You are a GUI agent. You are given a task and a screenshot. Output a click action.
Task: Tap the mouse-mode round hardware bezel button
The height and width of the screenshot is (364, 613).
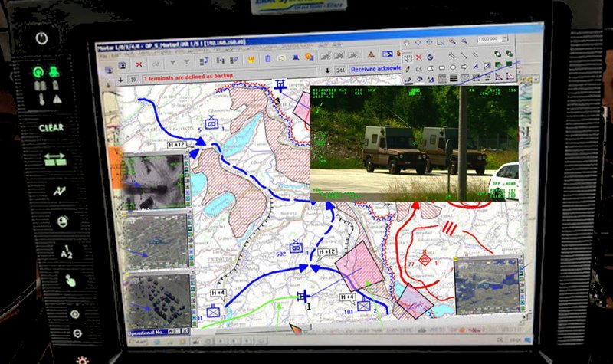63,221
